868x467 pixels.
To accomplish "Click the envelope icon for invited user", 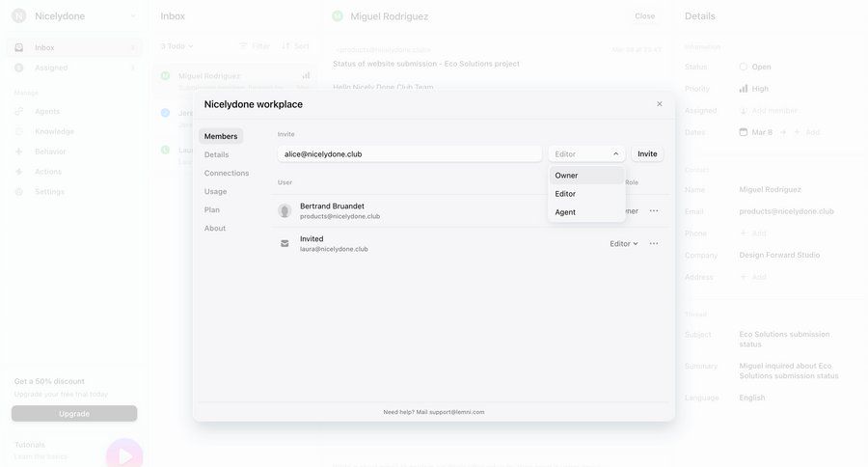I will 285,243.
